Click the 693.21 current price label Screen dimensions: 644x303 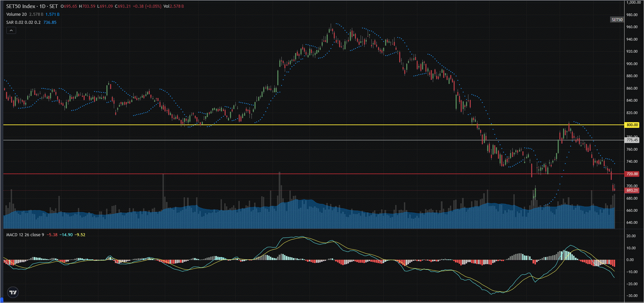(632, 190)
